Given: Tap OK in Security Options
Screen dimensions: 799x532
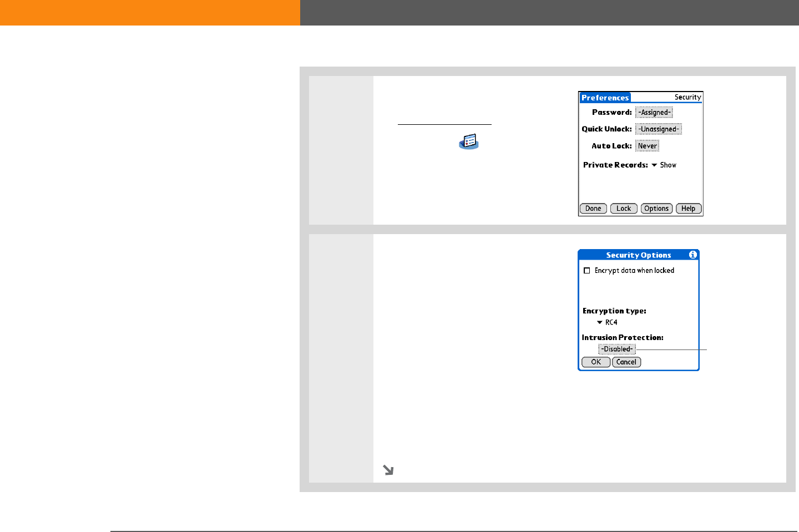Looking at the screenshot, I should [596, 362].
